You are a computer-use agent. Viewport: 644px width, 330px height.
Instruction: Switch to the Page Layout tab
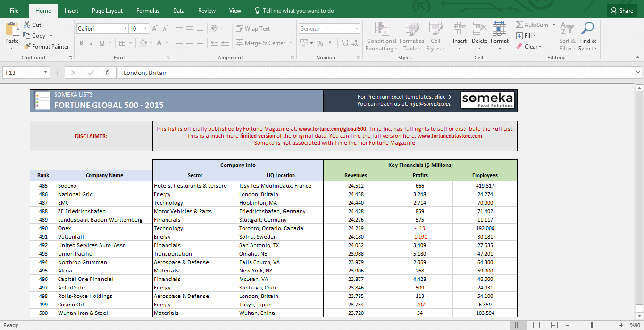tap(108, 10)
